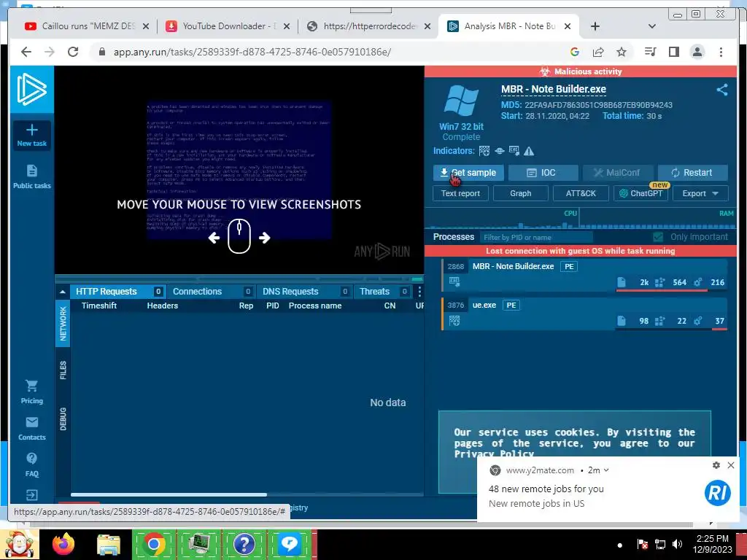
Task: Select FILES vertical tab
Action: click(63, 370)
